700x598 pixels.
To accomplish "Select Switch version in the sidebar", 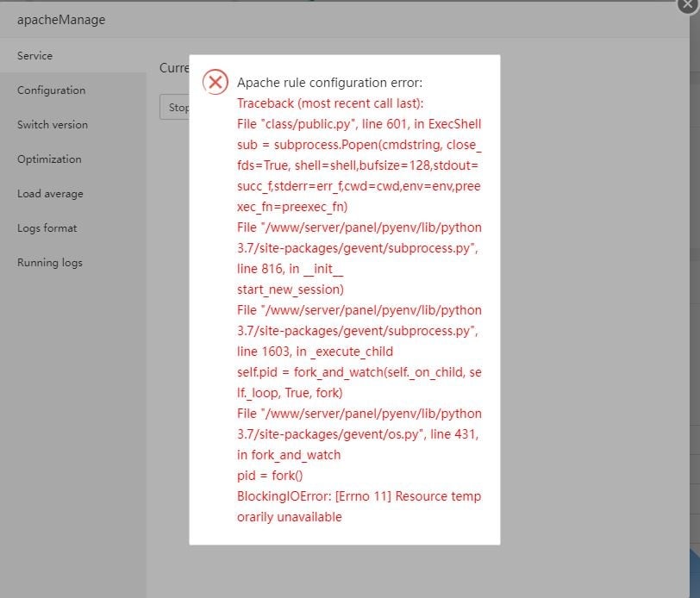I will click(53, 124).
